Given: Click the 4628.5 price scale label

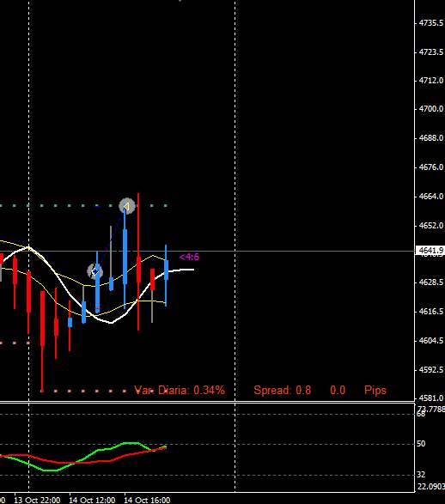Looking at the screenshot, I should point(431,282).
